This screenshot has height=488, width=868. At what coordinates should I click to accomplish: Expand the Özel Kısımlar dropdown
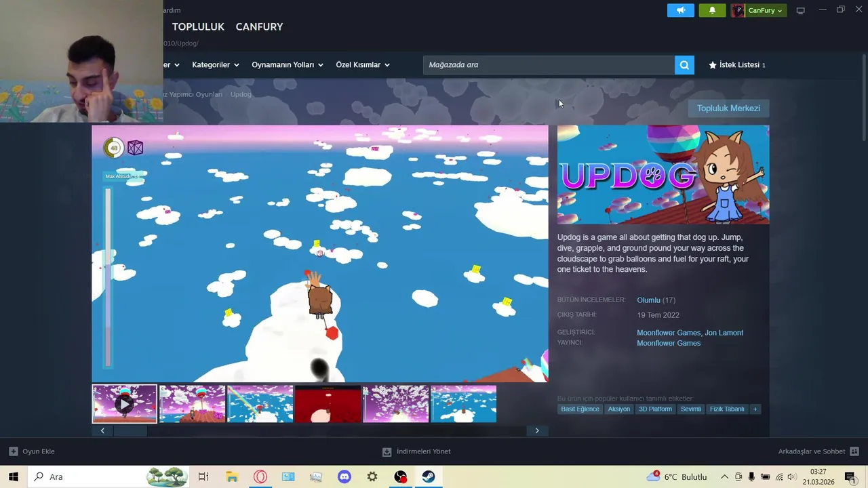tap(363, 65)
